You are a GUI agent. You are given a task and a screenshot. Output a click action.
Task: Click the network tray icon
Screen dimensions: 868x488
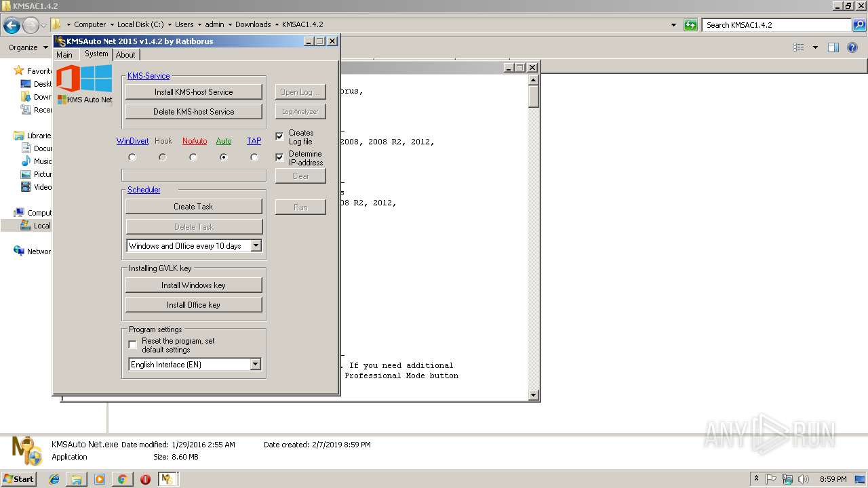point(788,479)
